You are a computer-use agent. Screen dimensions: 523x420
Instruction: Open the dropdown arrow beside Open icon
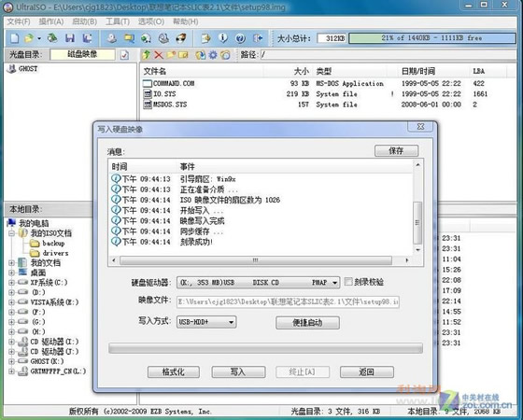(x=39, y=38)
